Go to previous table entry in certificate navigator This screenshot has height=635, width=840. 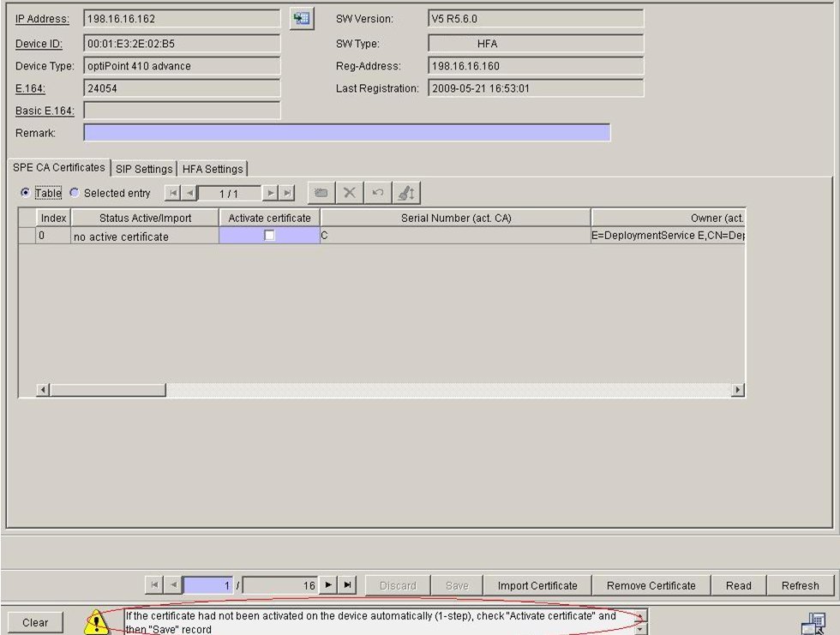[189, 193]
